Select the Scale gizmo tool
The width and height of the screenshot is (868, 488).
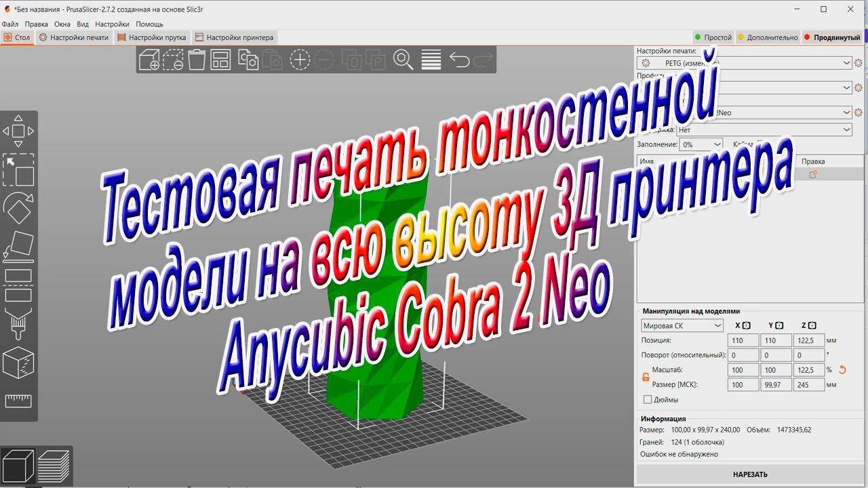click(x=18, y=170)
